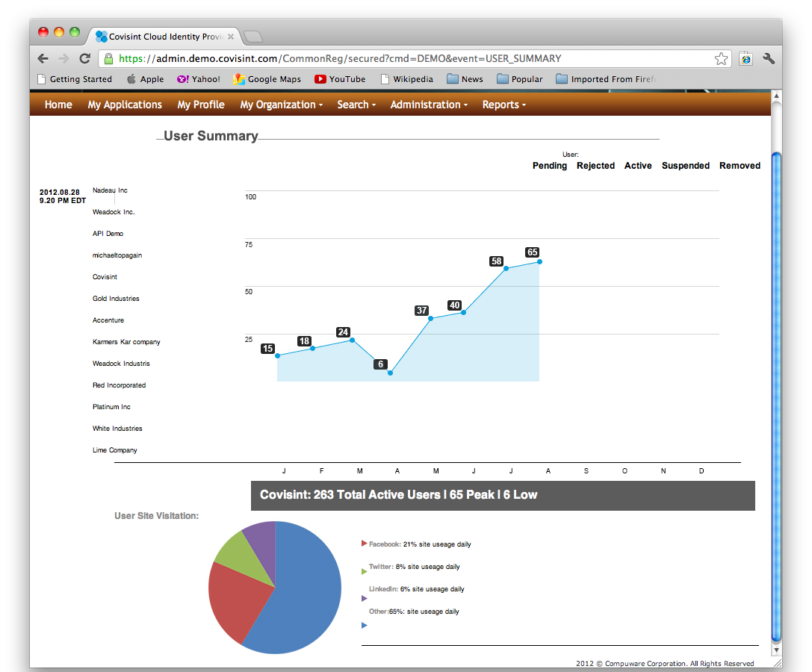Click the browser back arrow button
Screen dimensions: 812x672
[x=43, y=58]
